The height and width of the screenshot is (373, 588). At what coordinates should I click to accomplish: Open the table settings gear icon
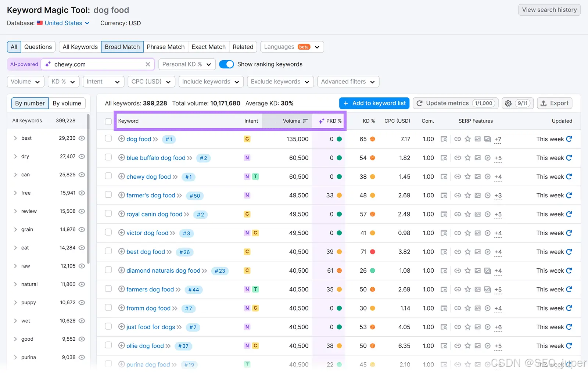click(x=508, y=103)
